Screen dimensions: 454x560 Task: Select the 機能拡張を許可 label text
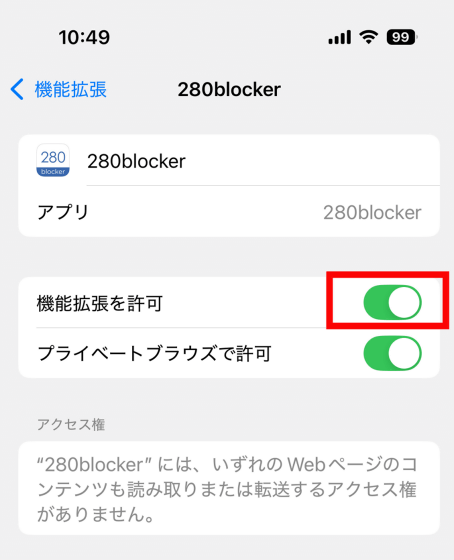100,303
